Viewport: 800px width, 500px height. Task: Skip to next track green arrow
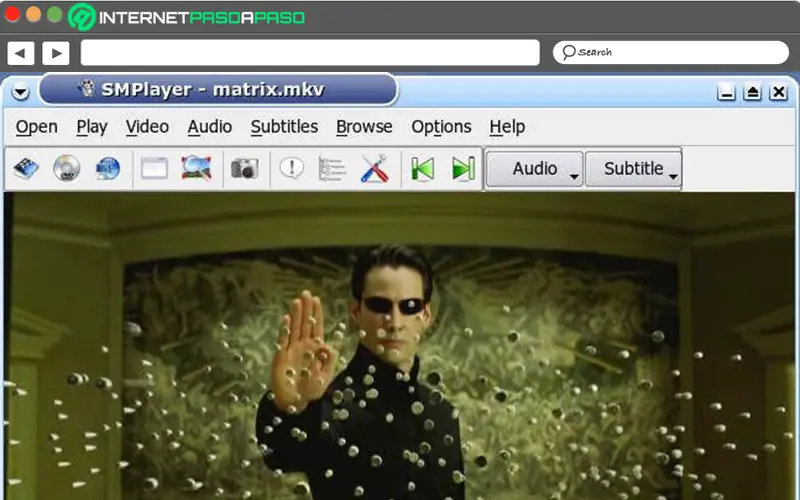coord(463,168)
